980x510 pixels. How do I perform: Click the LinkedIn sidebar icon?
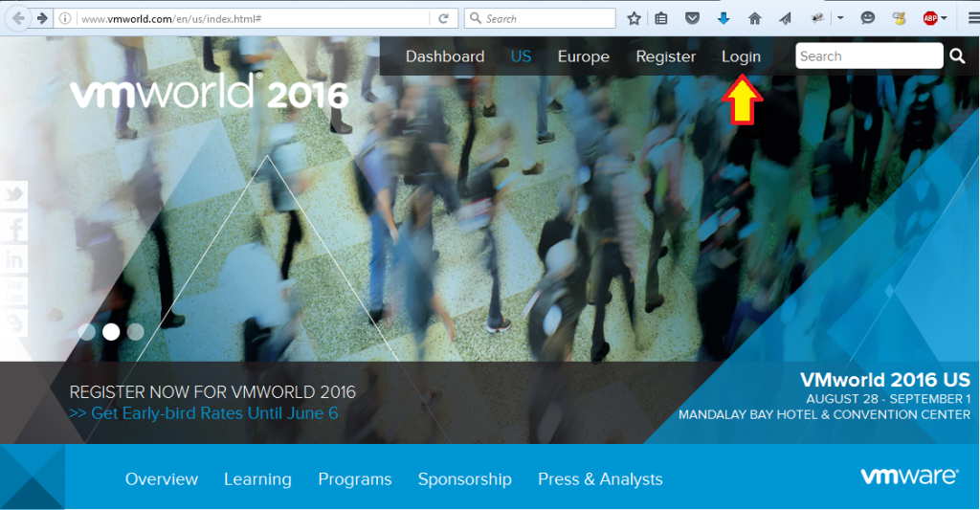coord(13,258)
